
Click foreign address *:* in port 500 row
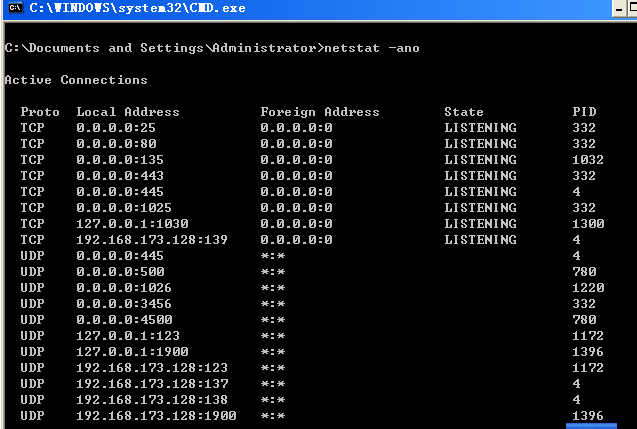coord(273,271)
